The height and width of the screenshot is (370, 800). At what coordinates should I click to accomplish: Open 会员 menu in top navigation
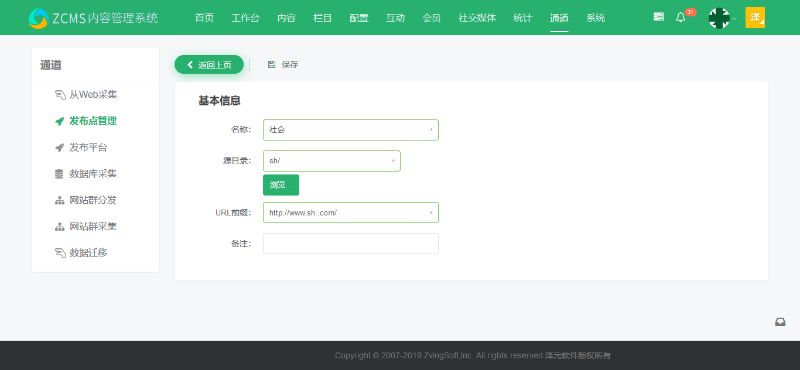[x=432, y=18]
